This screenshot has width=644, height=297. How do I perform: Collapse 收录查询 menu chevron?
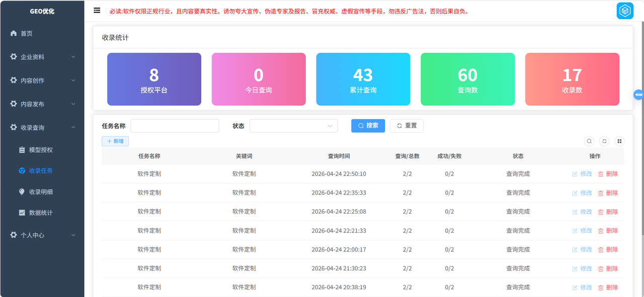pyautogui.click(x=73, y=128)
